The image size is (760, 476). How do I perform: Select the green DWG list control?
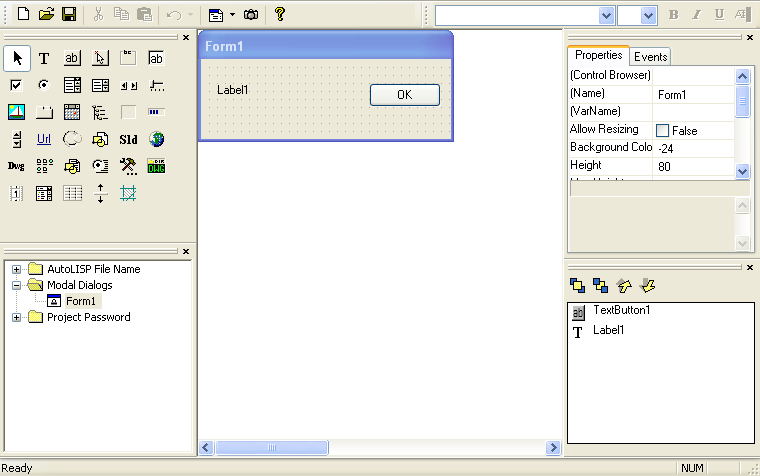(156, 166)
